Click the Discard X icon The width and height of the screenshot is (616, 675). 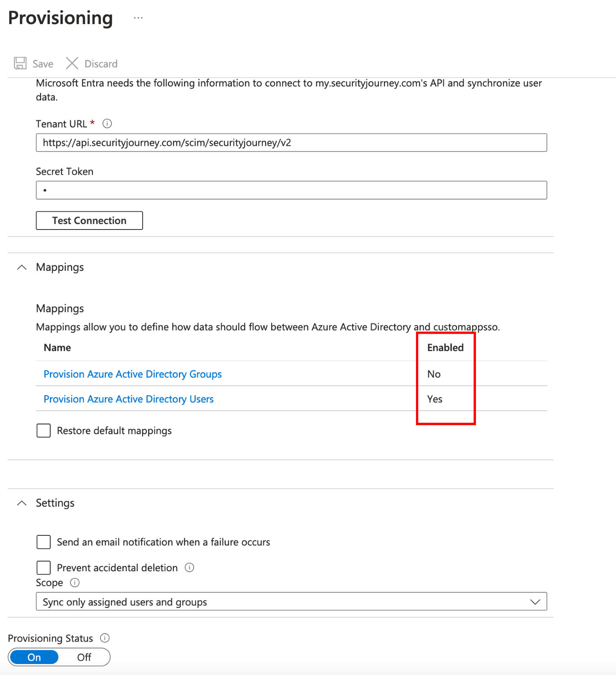pyautogui.click(x=72, y=63)
